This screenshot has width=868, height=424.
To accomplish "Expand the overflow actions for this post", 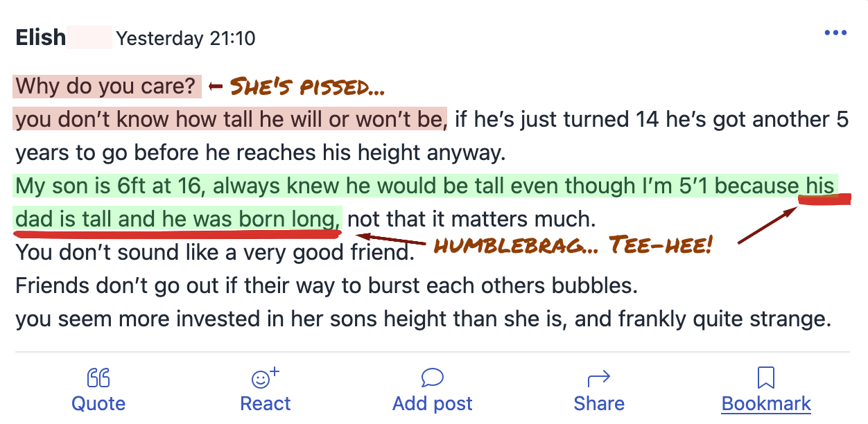I will (x=835, y=32).
